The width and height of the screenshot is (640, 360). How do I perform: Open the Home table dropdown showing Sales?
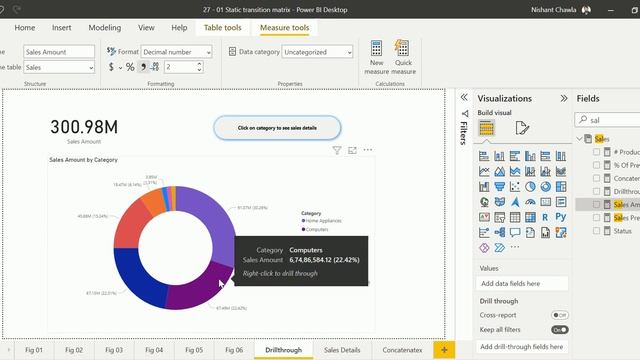59,67
